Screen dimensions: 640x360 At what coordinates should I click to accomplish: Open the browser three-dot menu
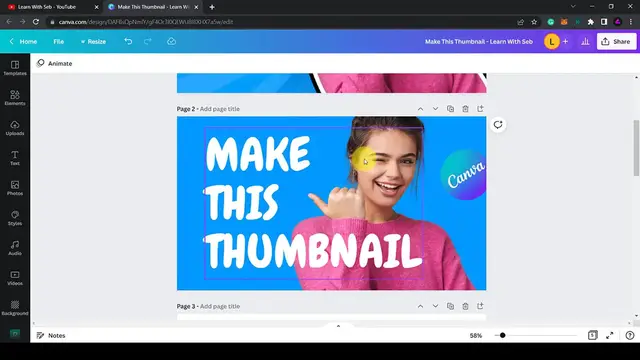[x=631, y=22]
